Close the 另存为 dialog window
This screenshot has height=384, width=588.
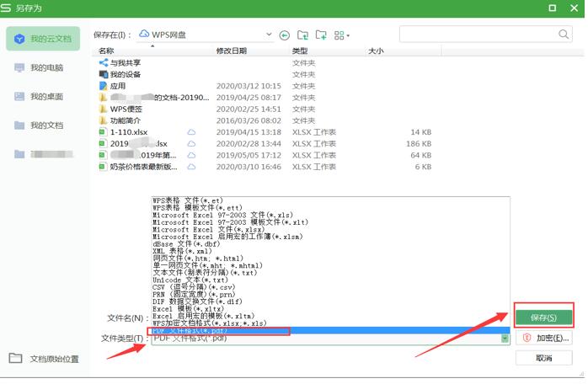(x=575, y=8)
